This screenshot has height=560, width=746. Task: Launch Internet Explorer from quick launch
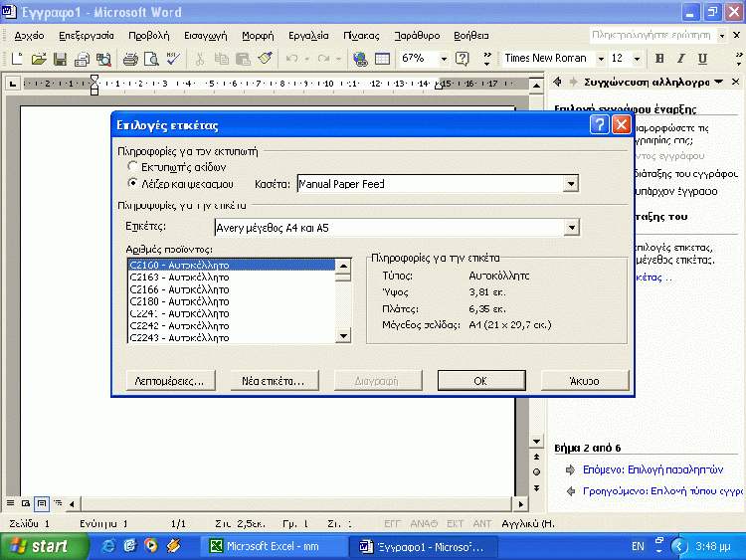pos(108,546)
